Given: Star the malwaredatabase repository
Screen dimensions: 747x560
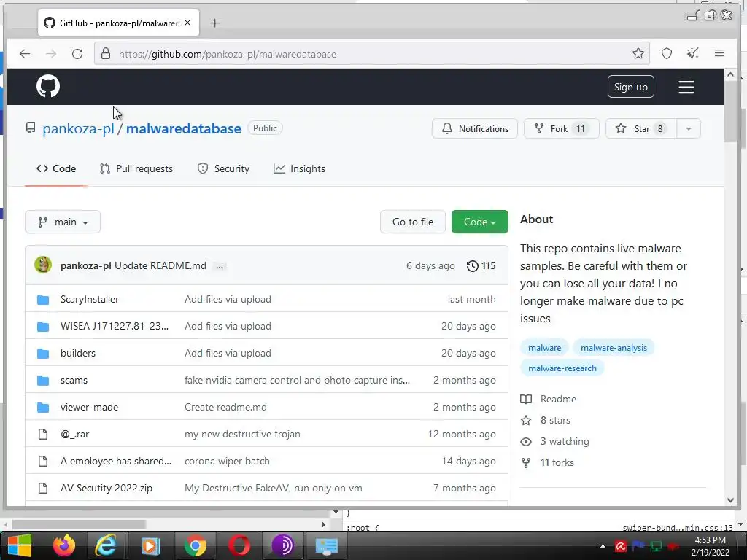Looking at the screenshot, I should point(640,128).
